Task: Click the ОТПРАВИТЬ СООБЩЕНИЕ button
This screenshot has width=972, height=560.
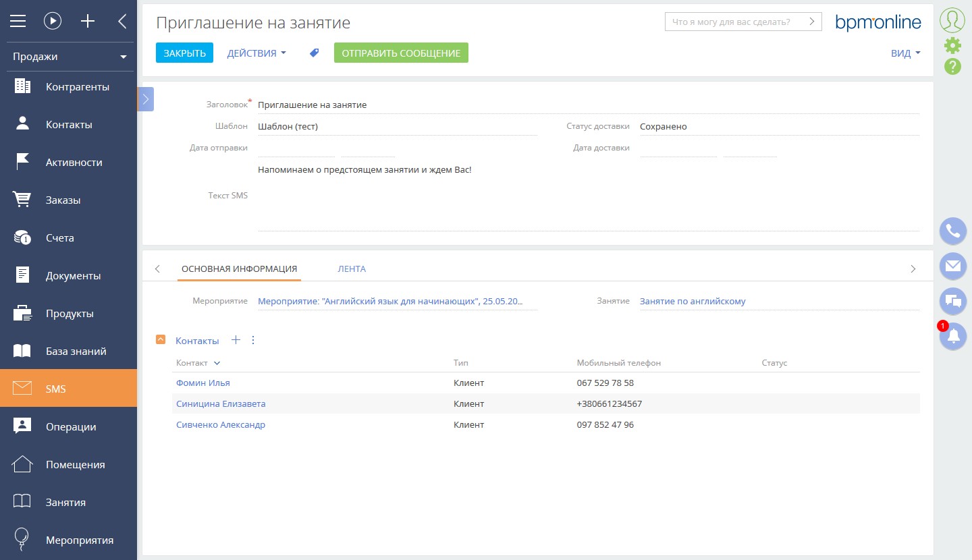Action: [401, 52]
